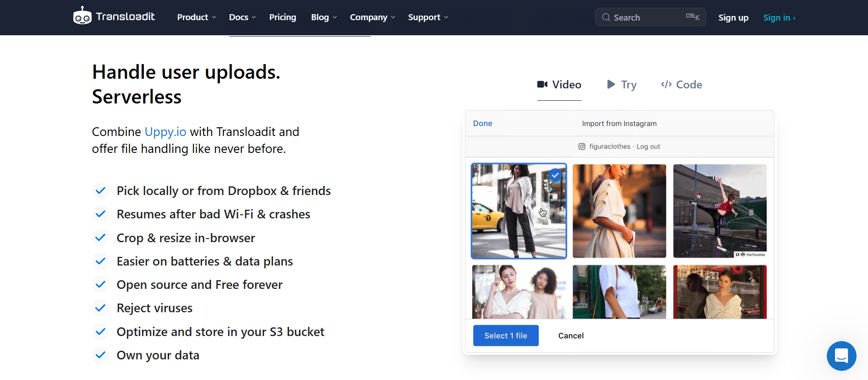Open the Company dropdown menu
This screenshot has height=380, width=868.
(x=372, y=17)
